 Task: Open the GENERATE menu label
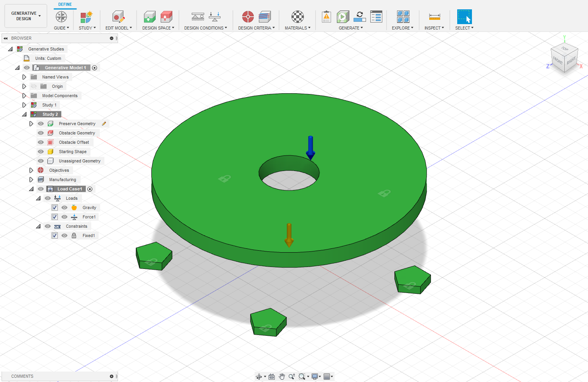(x=351, y=28)
